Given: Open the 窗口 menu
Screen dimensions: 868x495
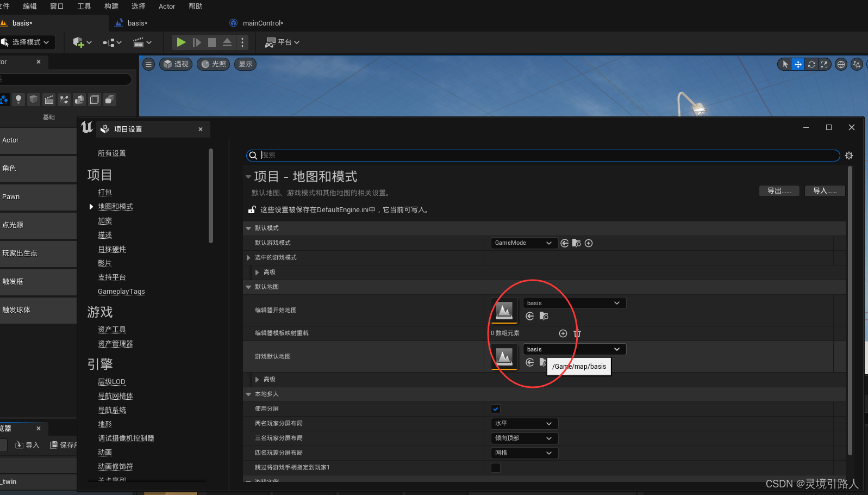Looking at the screenshot, I should [x=57, y=7].
